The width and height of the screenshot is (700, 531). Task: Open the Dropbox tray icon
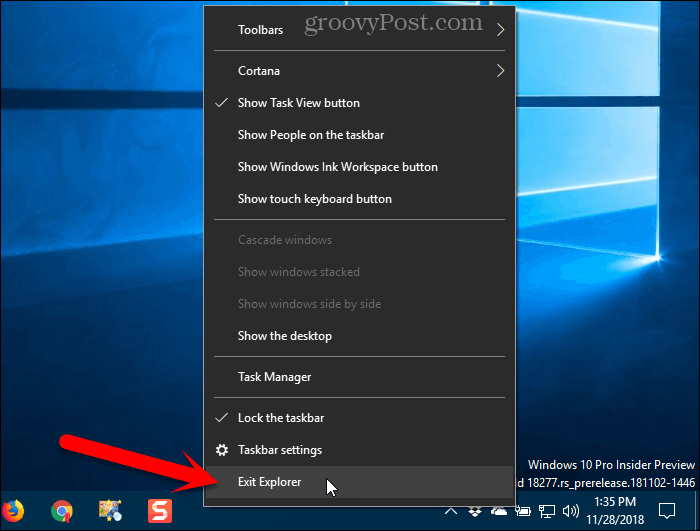[x=475, y=511]
